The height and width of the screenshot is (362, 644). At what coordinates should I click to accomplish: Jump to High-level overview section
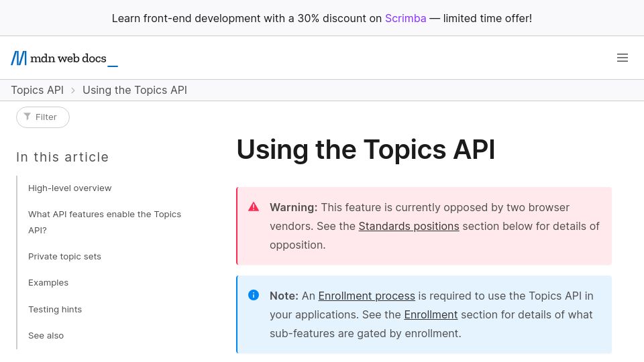pos(70,188)
